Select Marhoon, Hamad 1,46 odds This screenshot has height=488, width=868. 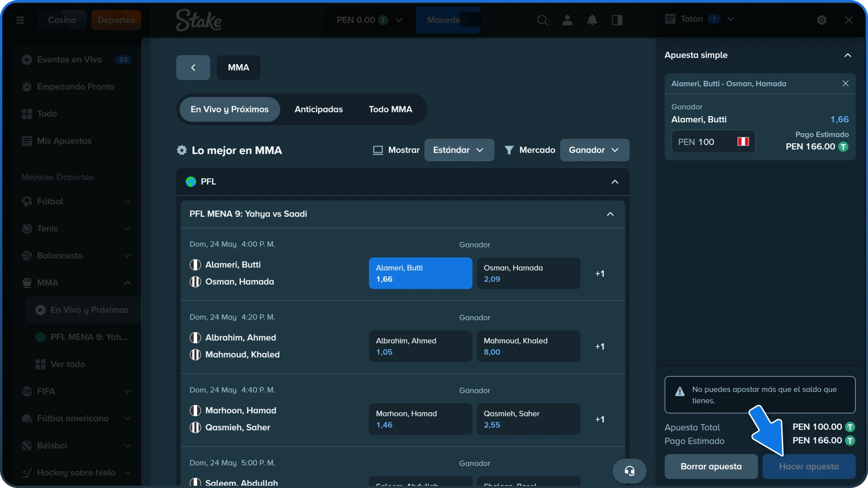pos(420,419)
